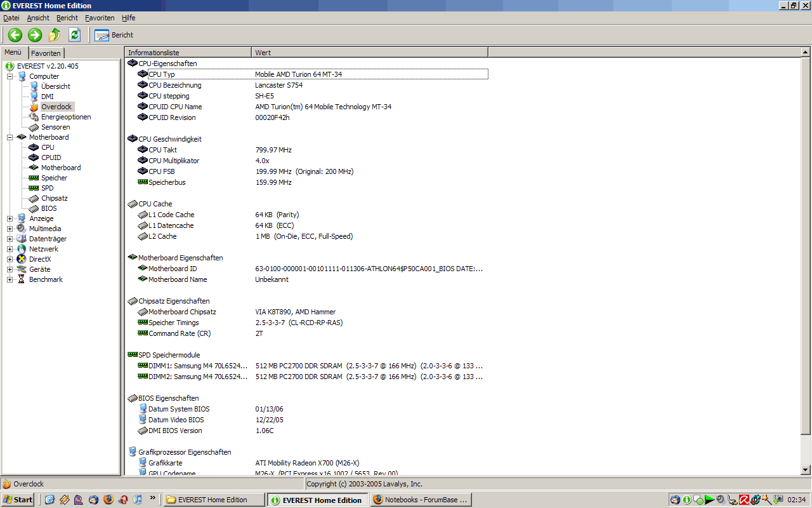Click the Multimedia icon in tree

(x=22, y=229)
